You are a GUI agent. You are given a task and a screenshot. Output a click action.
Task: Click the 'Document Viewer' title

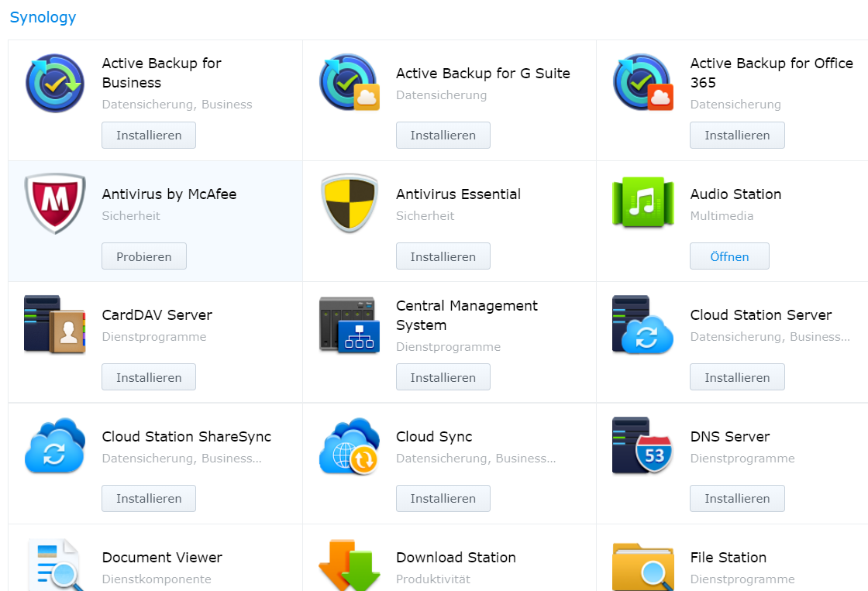pyautogui.click(x=162, y=557)
